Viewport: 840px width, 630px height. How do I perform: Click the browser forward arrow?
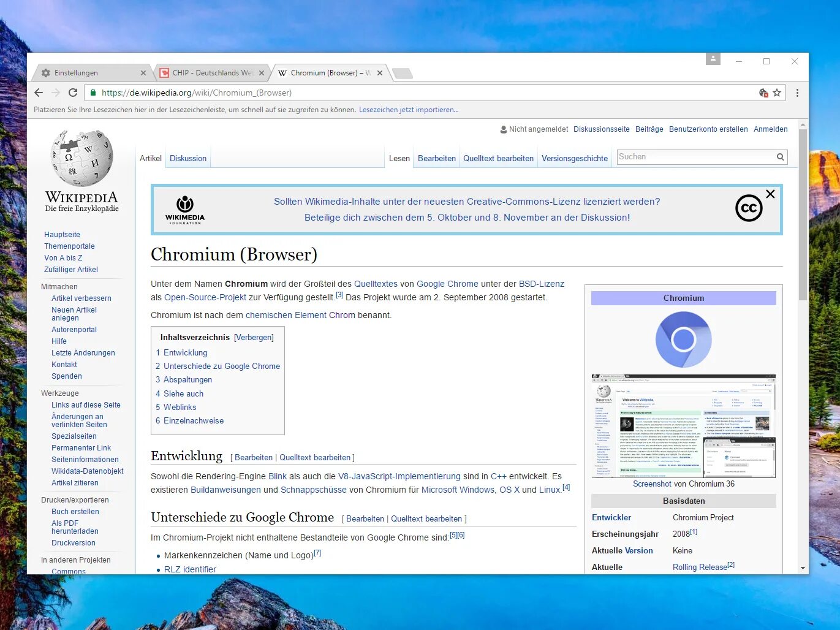pyautogui.click(x=56, y=93)
